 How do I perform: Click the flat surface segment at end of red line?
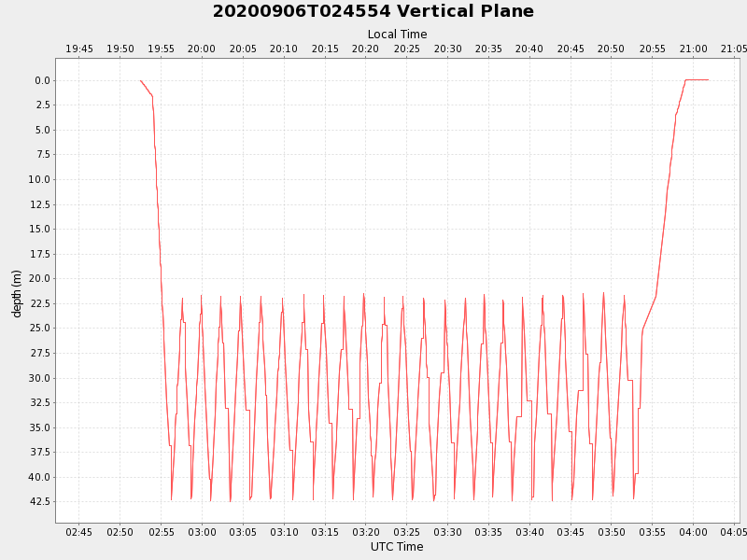click(x=697, y=79)
